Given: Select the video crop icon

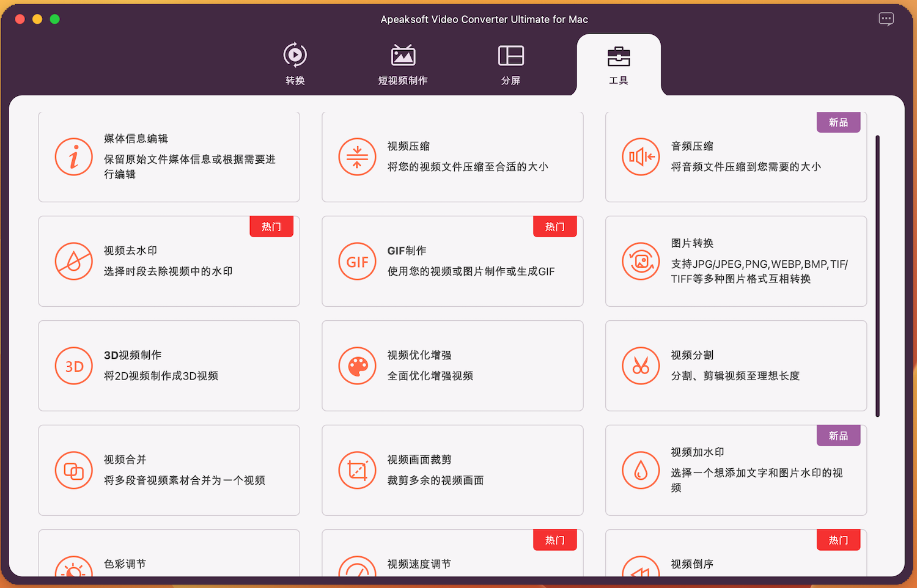Looking at the screenshot, I should click(x=357, y=470).
